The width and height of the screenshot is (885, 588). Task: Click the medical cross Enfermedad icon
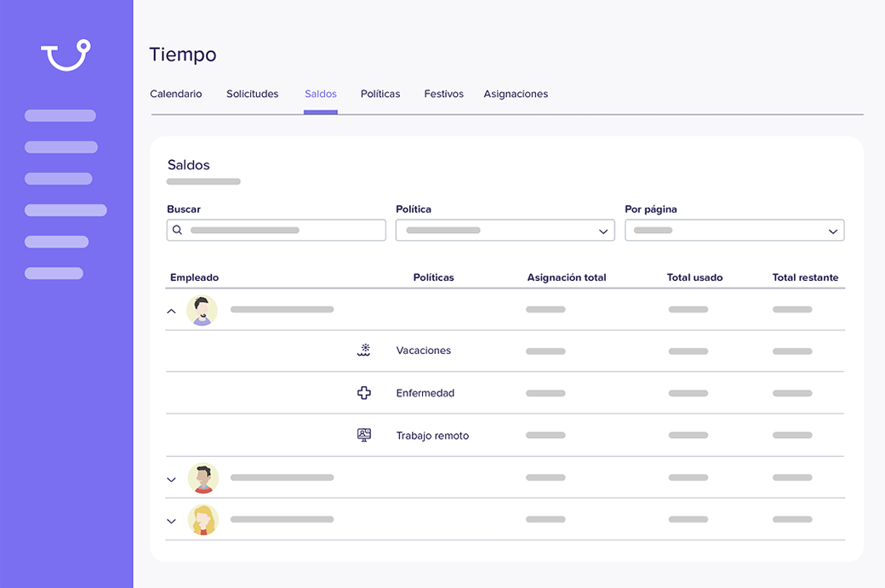(364, 392)
